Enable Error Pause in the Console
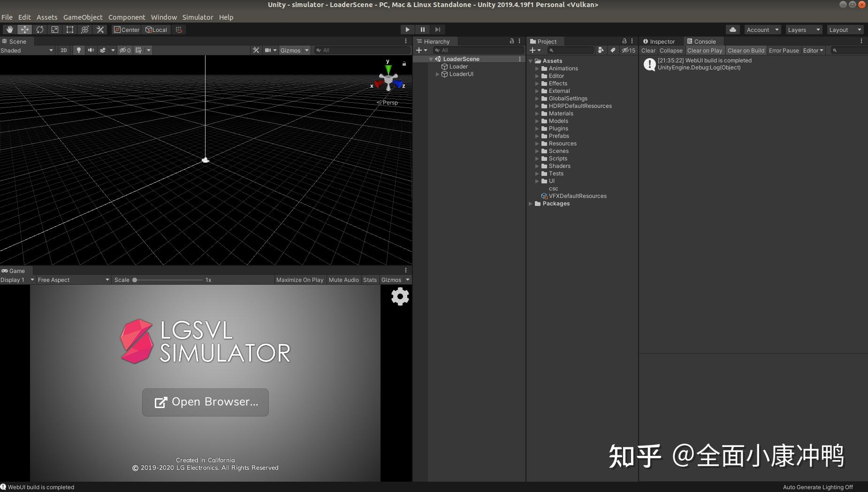This screenshot has height=492, width=868. pos(784,50)
